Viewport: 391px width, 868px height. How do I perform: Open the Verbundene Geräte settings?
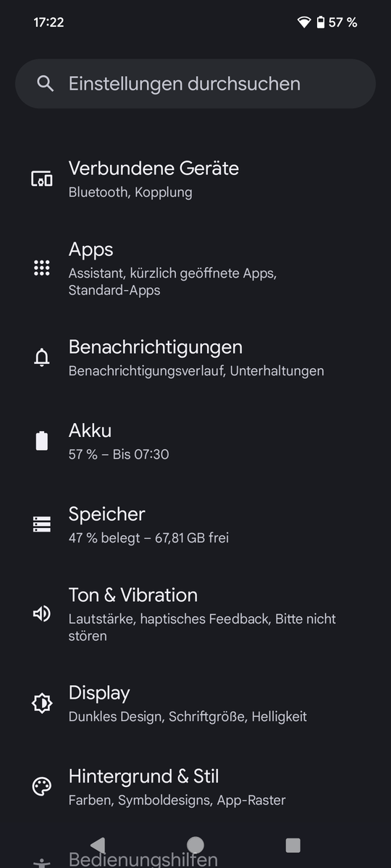pos(195,179)
